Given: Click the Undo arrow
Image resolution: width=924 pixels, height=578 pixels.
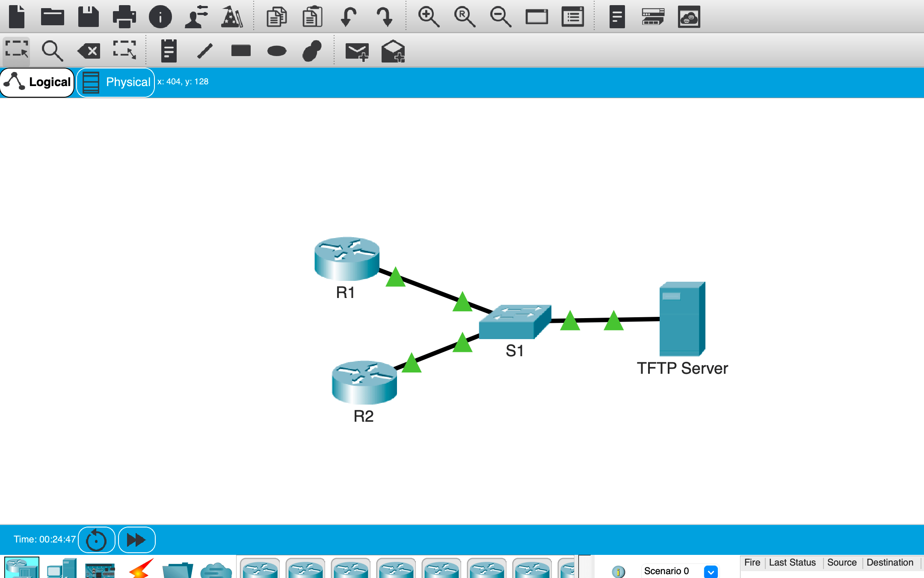Looking at the screenshot, I should 348,17.
